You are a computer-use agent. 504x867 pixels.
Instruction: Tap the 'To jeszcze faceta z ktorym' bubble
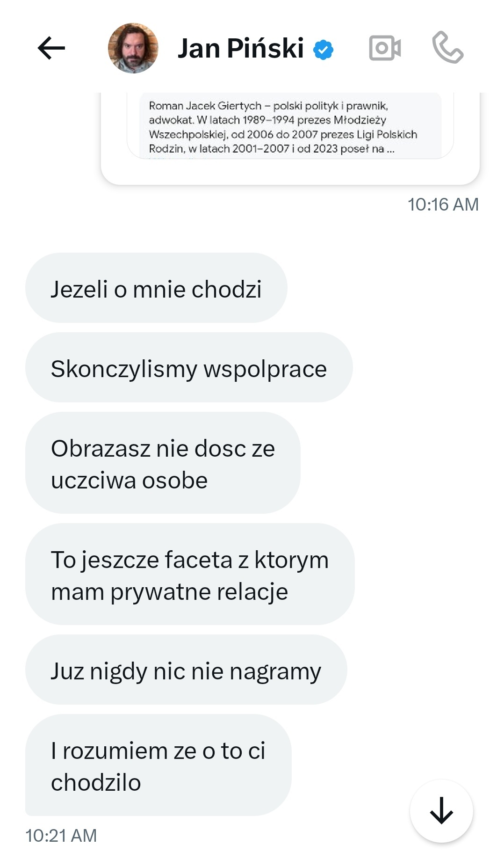tap(190, 574)
